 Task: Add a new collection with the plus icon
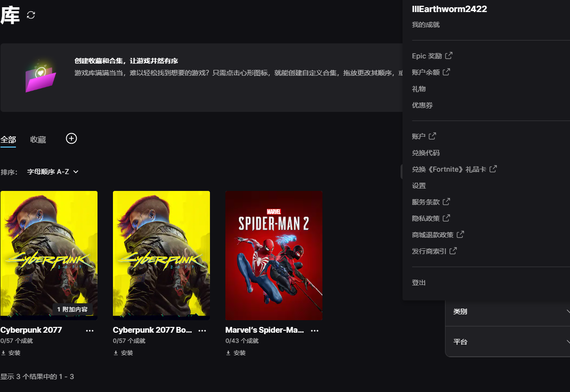tap(71, 138)
